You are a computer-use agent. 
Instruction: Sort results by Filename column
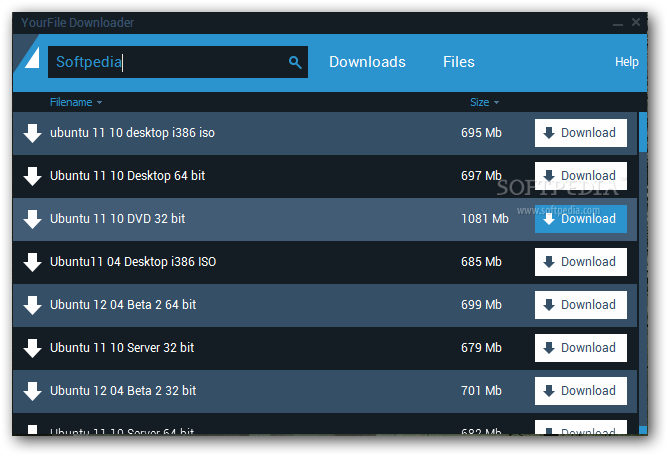pyautogui.click(x=76, y=102)
